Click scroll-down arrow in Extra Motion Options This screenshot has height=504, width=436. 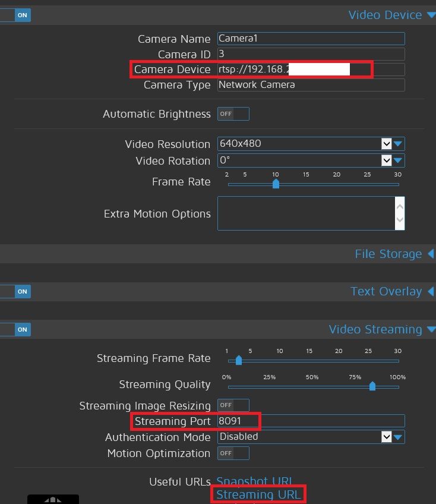click(x=400, y=221)
